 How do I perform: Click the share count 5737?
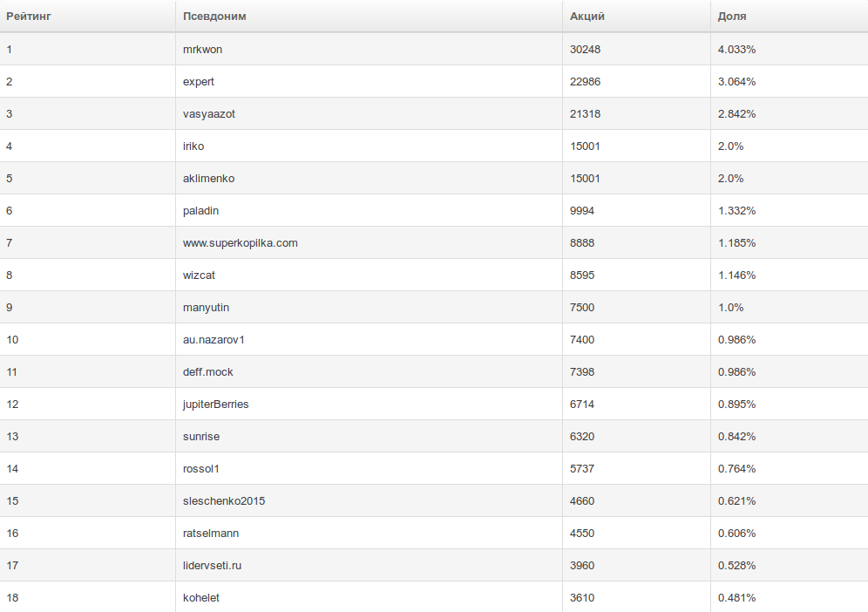[582, 468]
